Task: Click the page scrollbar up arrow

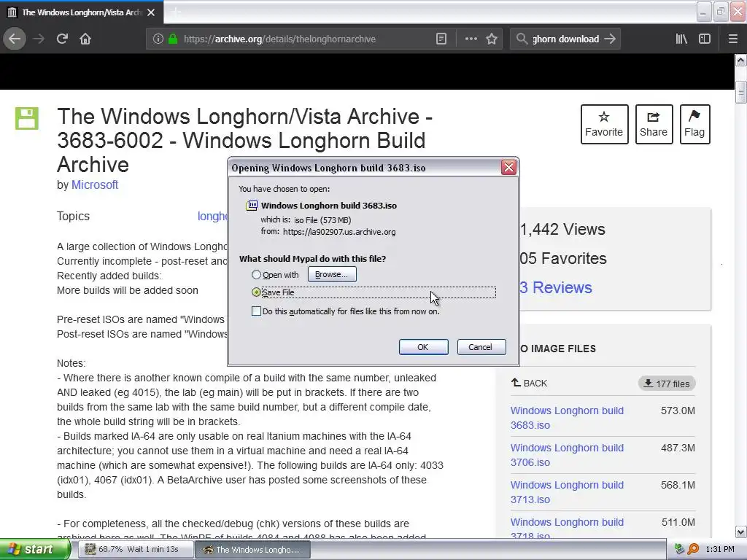Action: 740,60
